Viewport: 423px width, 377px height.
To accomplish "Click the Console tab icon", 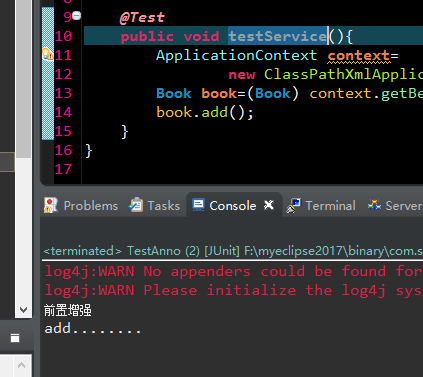I will (x=199, y=205).
